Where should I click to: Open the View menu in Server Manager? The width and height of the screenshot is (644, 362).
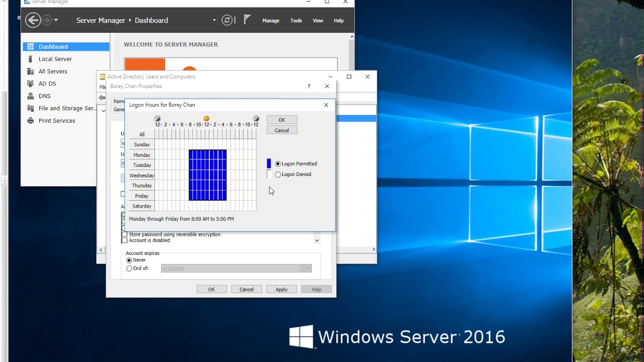coord(318,21)
